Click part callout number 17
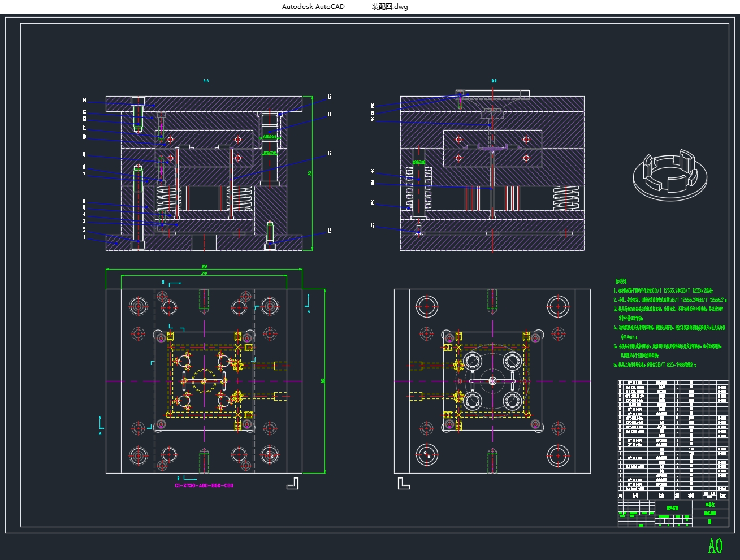740x560 pixels. [x=330, y=154]
